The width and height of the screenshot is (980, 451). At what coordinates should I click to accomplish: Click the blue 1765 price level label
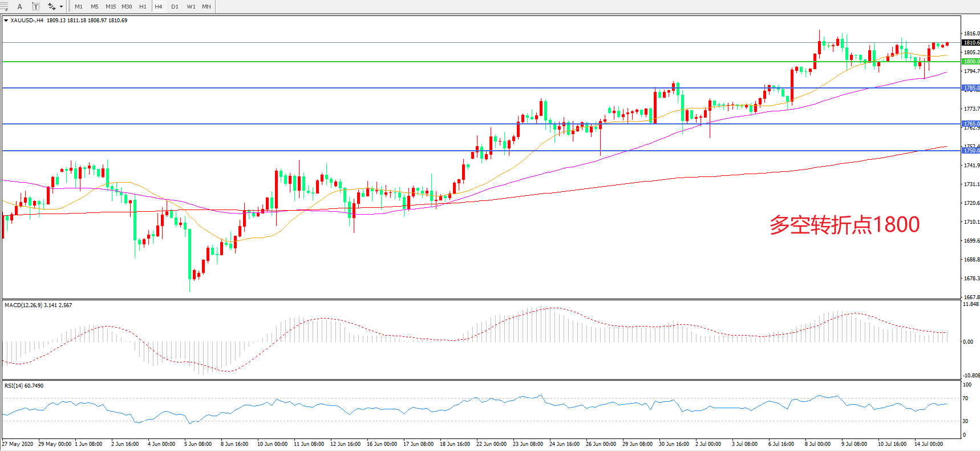(x=971, y=124)
